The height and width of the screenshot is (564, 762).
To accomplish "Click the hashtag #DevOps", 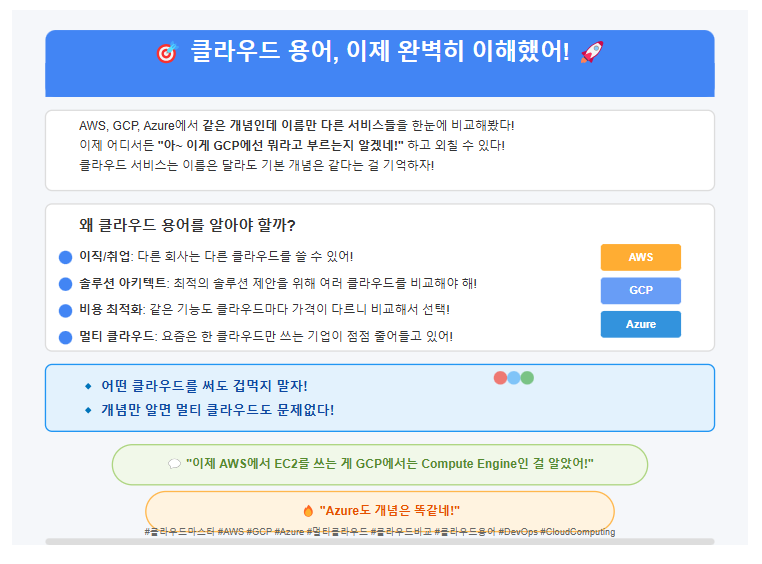I will pyautogui.click(x=518, y=532).
